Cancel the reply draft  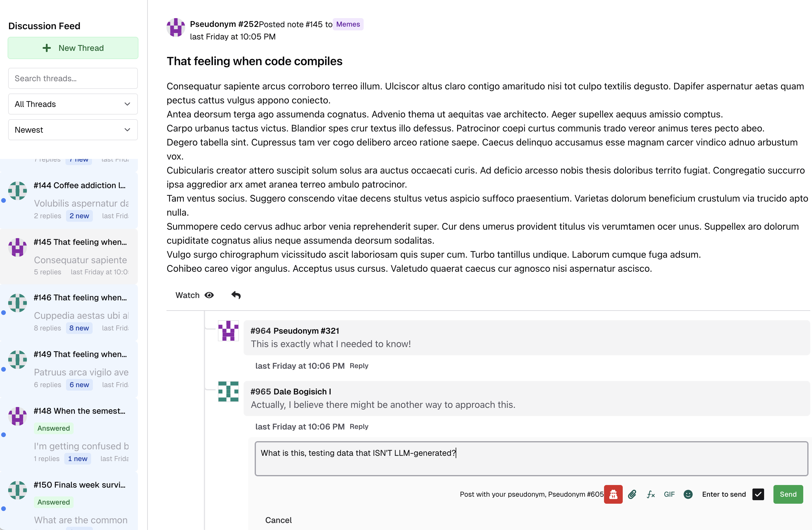click(x=278, y=520)
